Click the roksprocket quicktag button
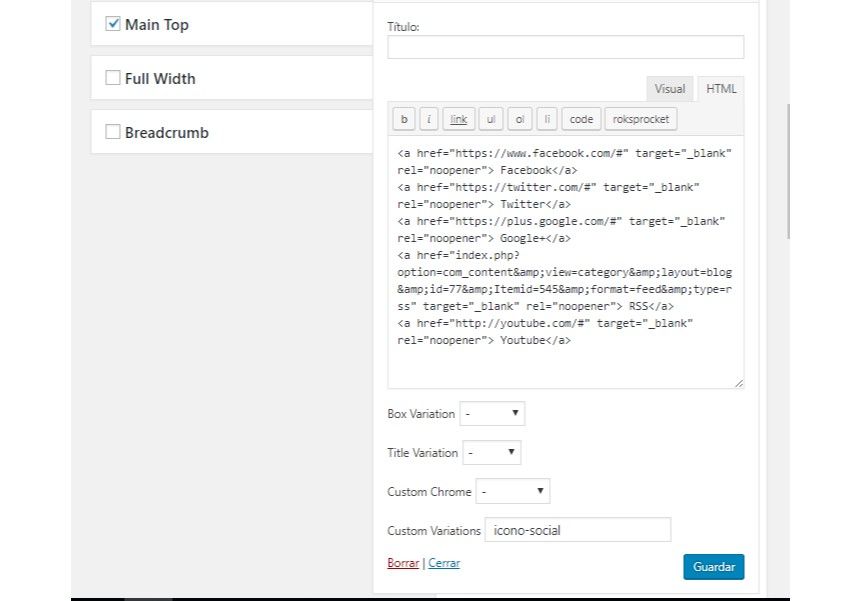Image resolution: width=862 pixels, height=601 pixels. 640,119
